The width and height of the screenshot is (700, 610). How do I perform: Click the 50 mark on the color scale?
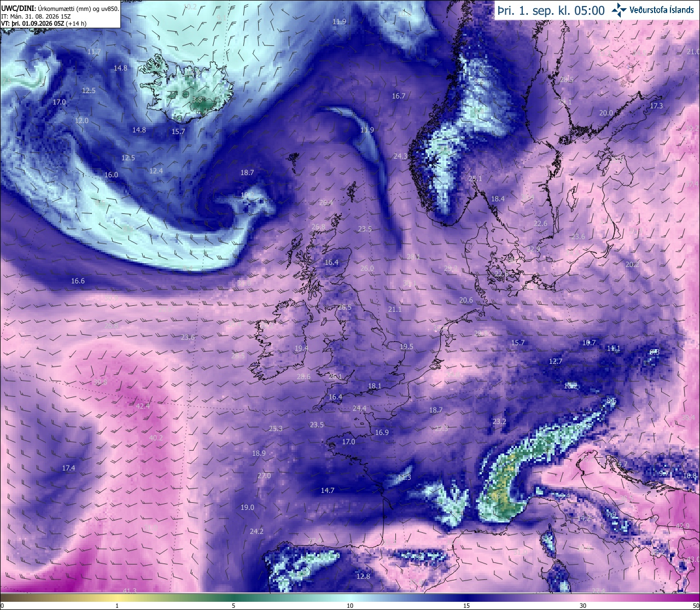pos(695,606)
